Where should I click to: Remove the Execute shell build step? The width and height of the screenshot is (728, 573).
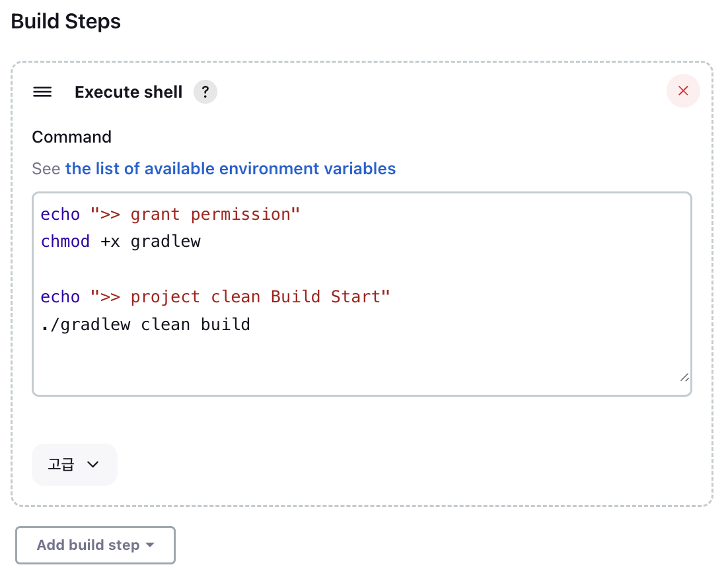point(683,91)
